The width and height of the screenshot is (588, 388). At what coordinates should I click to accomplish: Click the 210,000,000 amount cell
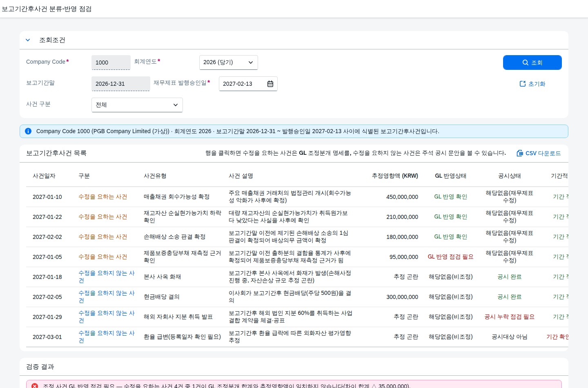[x=402, y=217]
